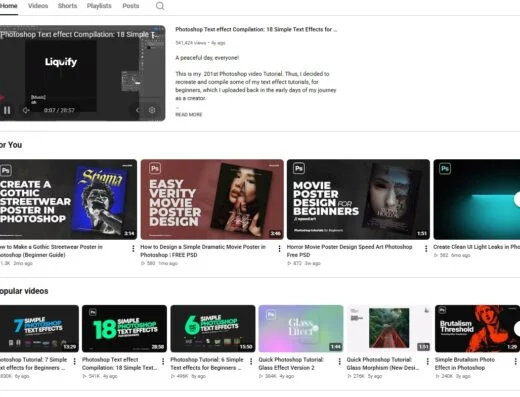Image resolution: width=520 pixels, height=397 pixels.
Task: Open How to Design a Simple Dramatic Movie Poster title
Action: 203,251
